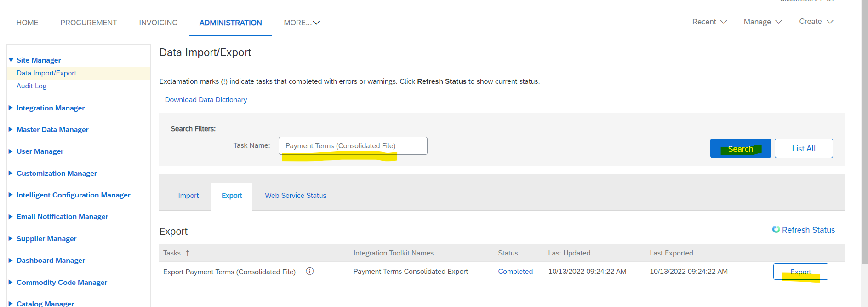Viewport: 868px width, 307px height.
Task: Open the Manage dropdown menu
Action: 763,22
